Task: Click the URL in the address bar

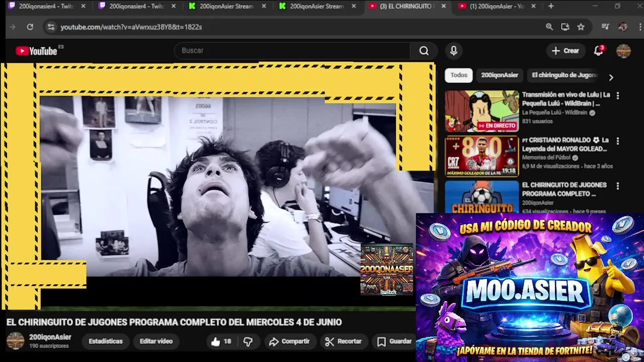Action: (131, 27)
